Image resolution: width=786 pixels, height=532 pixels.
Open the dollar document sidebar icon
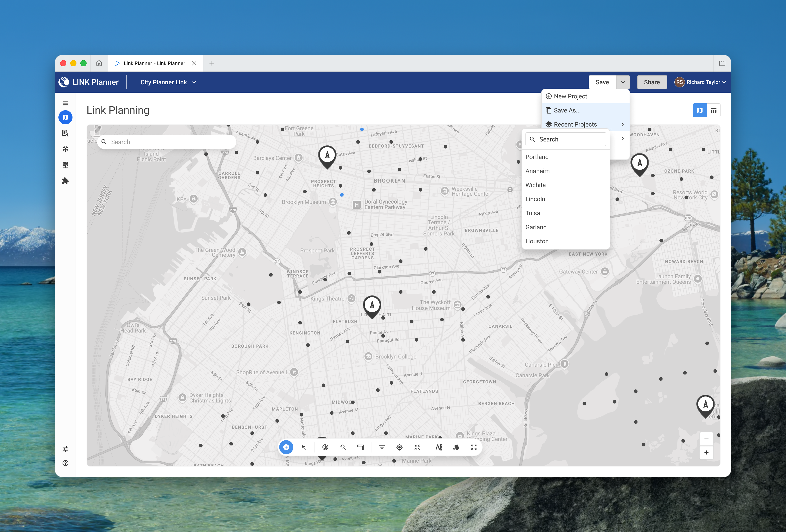[65, 133]
